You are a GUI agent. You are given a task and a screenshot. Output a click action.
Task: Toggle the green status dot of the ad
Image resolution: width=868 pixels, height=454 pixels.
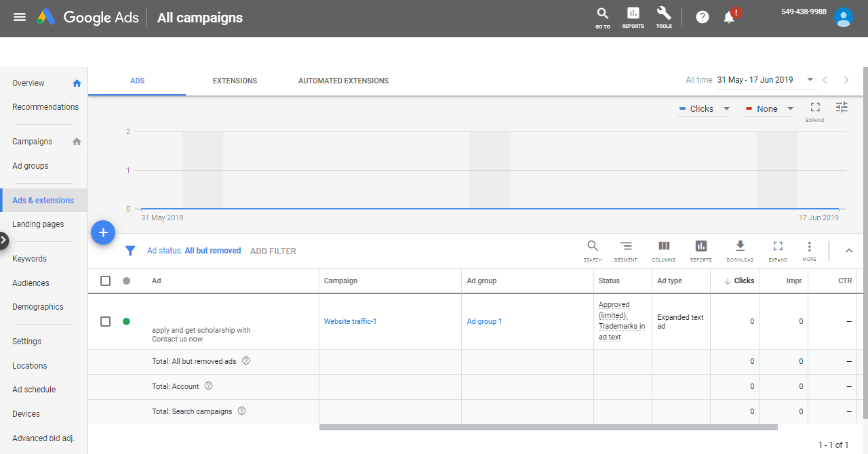point(126,321)
